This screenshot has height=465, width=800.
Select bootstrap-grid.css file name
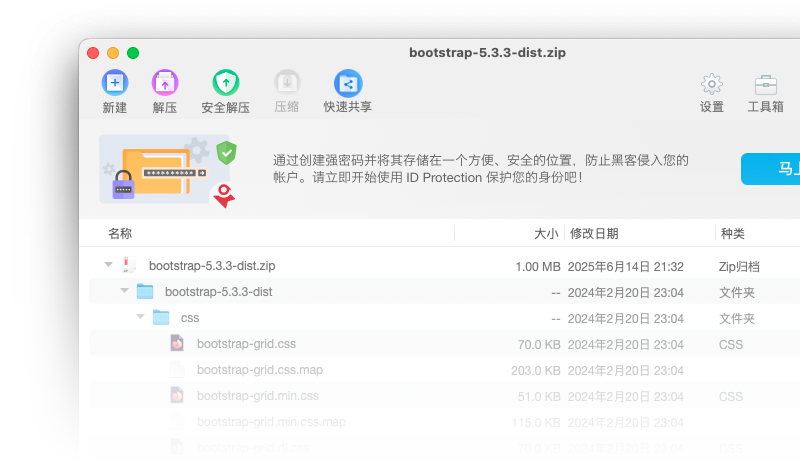tap(246, 344)
